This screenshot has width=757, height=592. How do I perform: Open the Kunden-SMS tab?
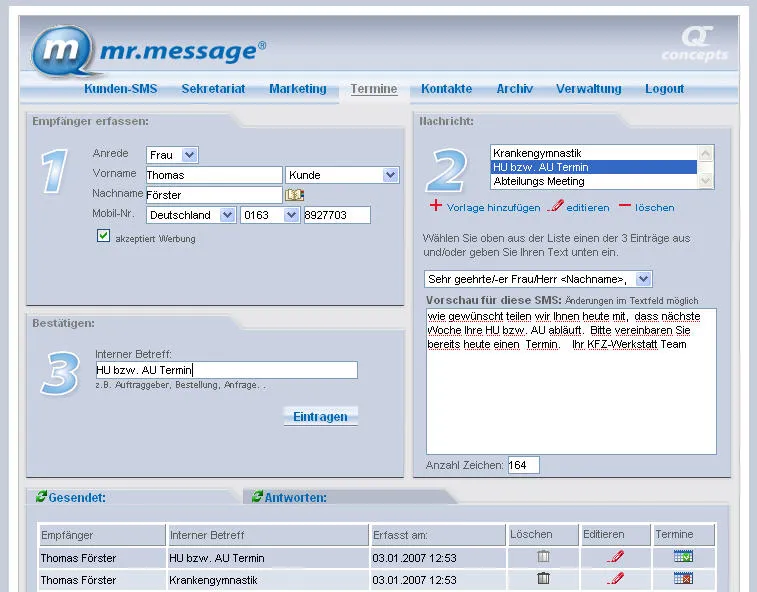click(x=121, y=89)
